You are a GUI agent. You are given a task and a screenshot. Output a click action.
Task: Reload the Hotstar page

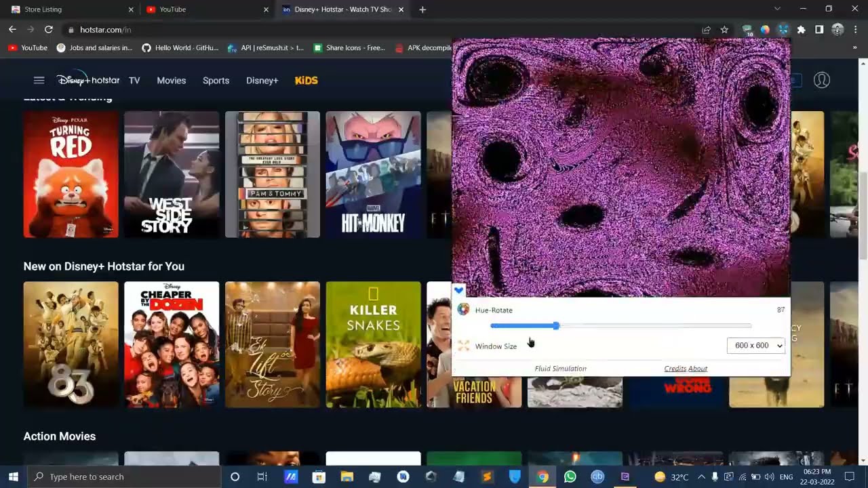(49, 30)
